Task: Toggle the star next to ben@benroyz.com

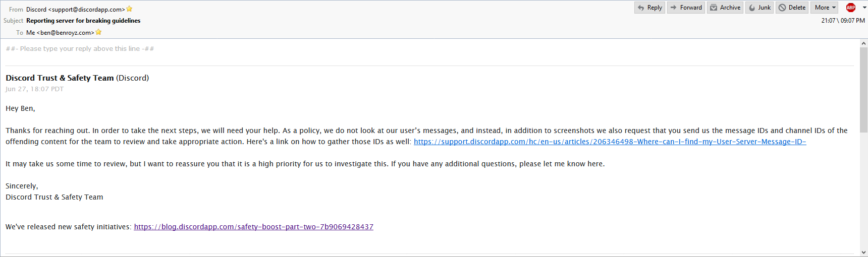Action: click(98, 32)
